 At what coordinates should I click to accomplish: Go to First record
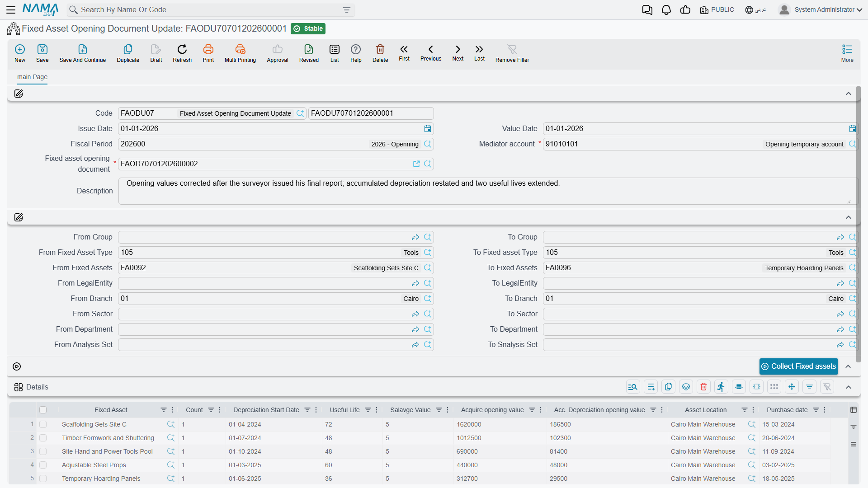click(x=404, y=53)
